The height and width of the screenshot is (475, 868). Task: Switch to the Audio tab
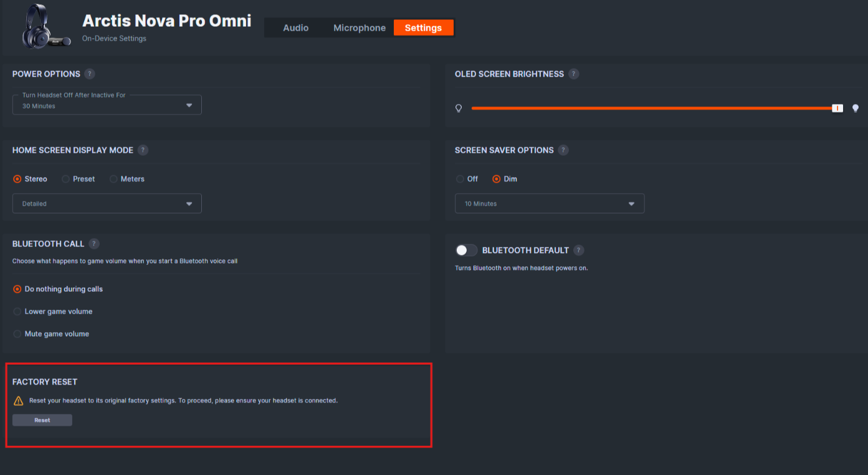click(x=296, y=27)
